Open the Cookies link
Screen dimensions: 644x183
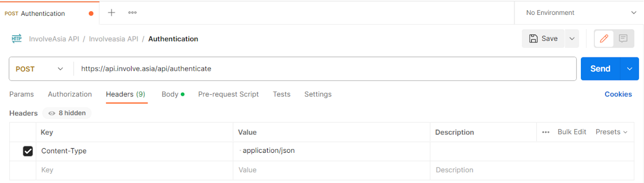pyautogui.click(x=618, y=94)
